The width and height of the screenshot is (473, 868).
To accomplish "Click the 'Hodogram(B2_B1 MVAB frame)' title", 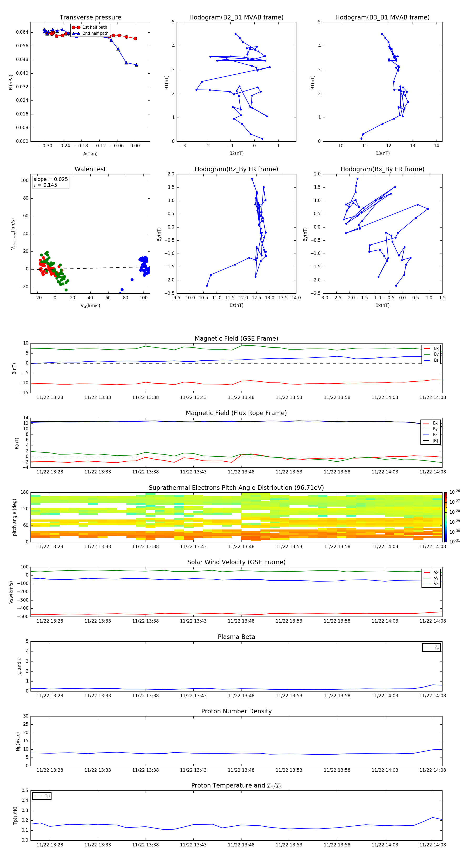I will (x=236, y=18).
